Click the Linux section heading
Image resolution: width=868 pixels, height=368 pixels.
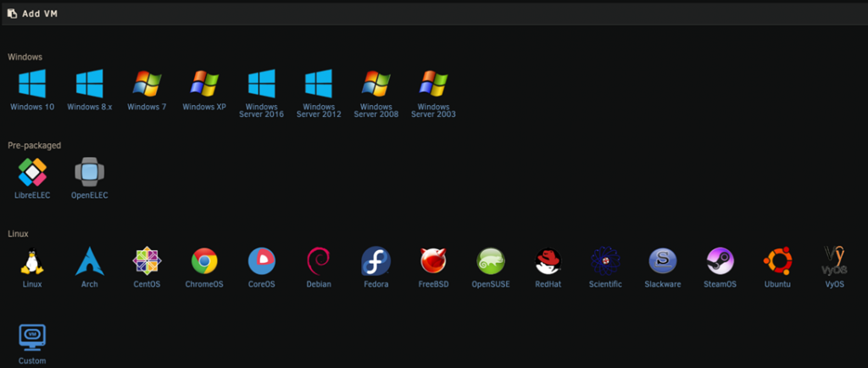point(18,234)
